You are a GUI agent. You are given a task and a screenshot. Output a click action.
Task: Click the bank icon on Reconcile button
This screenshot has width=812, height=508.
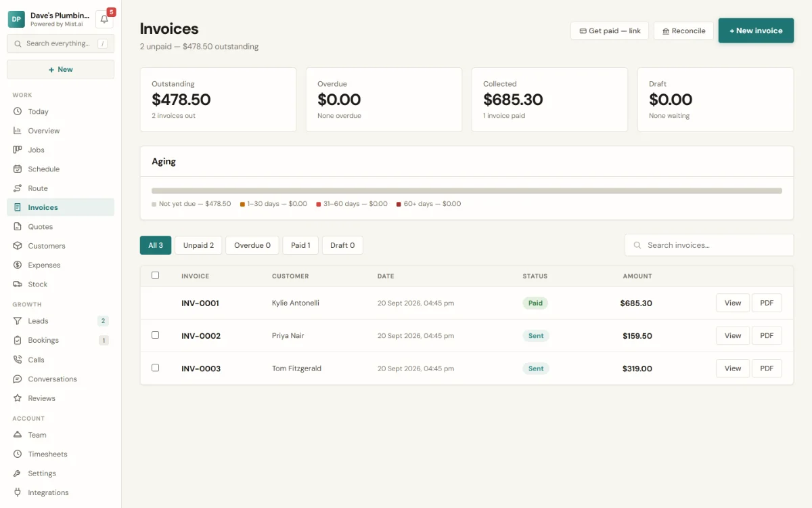[x=666, y=31]
